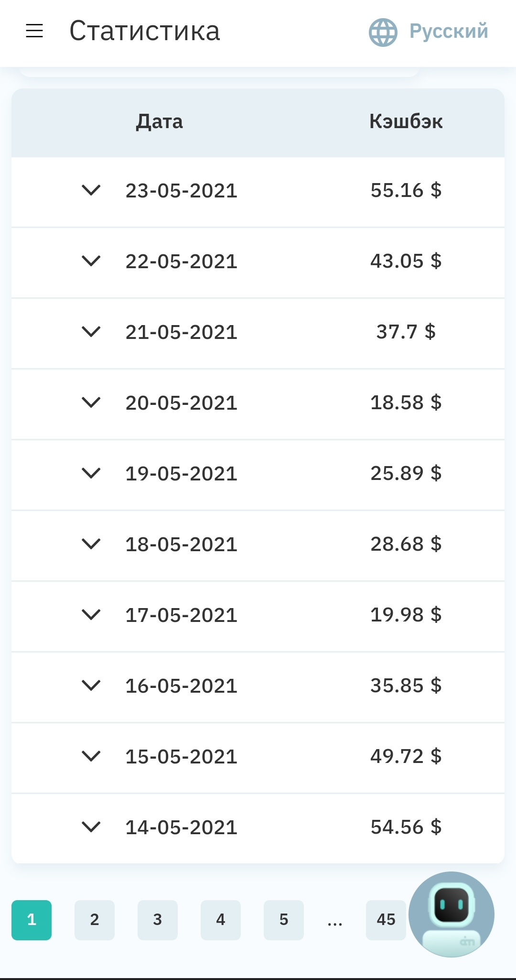Expand the 21-05-2021 entry chevron
516x980 pixels.
pos(91,332)
